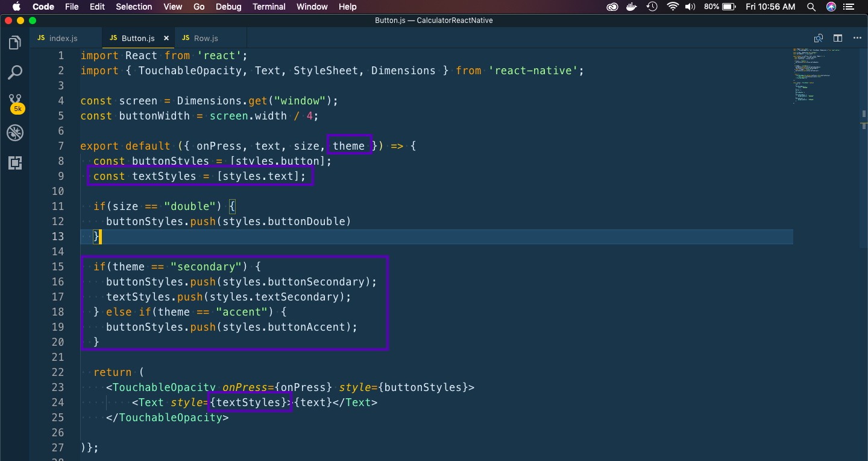Open the More Actions ellipsis menu
Image resolution: width=868 pixels, height=461 pixels.
coord(857,38)
